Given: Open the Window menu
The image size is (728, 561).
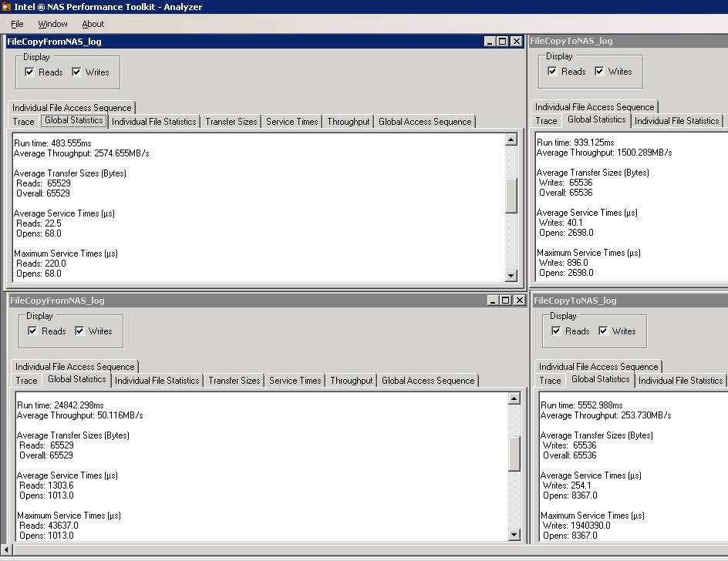Looking at the screenshot, I should (x=52, y=24).
